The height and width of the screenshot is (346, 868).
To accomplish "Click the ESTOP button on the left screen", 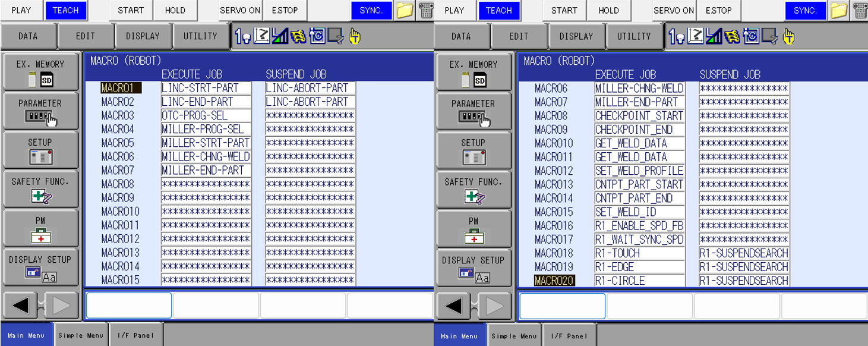I will point(285,10).
